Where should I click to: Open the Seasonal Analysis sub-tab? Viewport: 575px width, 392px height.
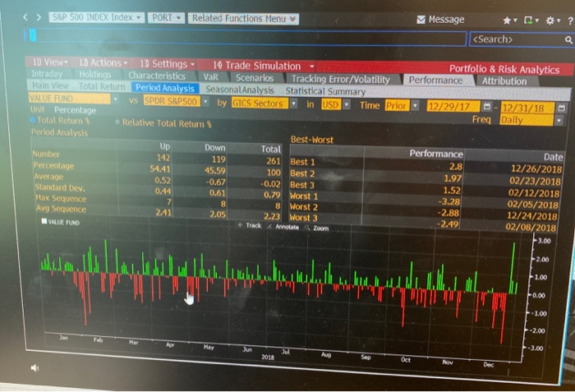coord(240,90)
